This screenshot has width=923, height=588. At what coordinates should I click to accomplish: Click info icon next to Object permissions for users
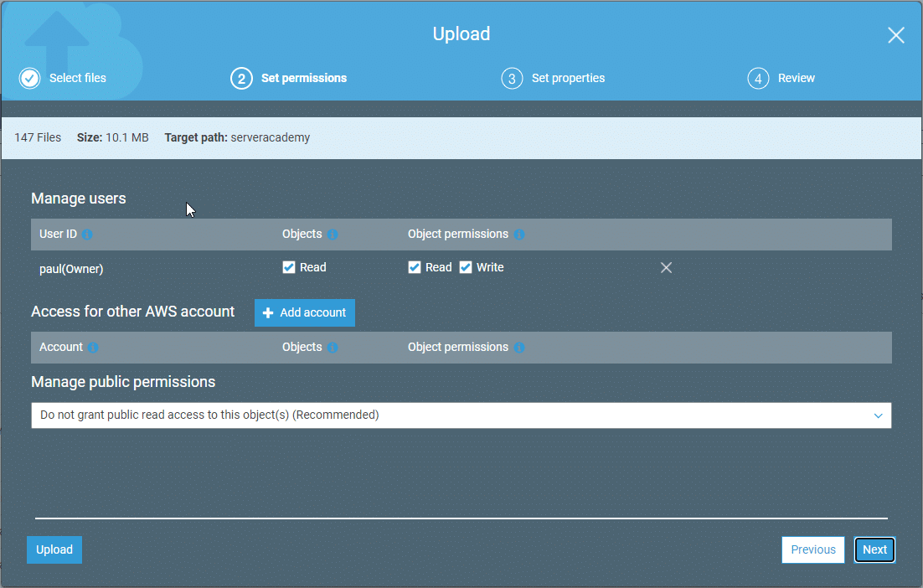519,235
